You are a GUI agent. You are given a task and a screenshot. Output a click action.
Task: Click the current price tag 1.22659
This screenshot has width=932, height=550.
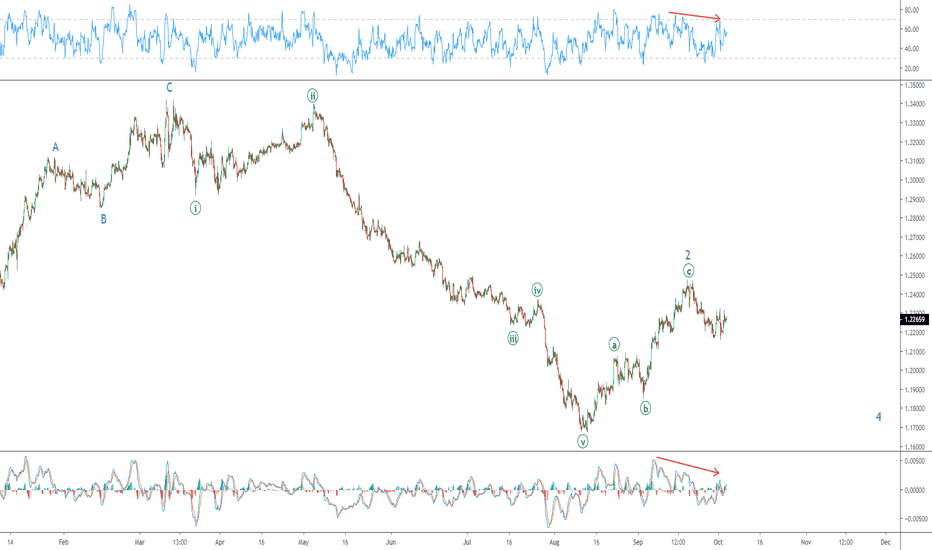click(x=915, y=319)
